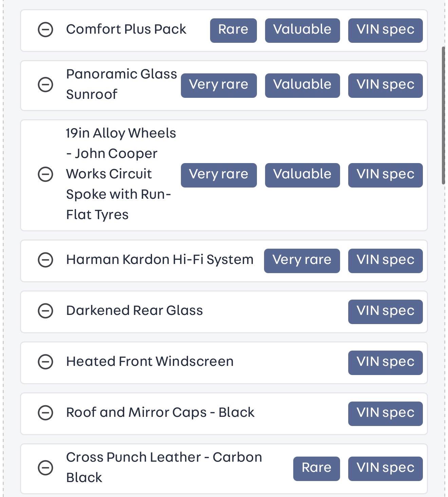Screen dimensions: 448x497
Task: Click VIN spec tag on Panoramic Glass Sunroof
Action: (x=385, y=85)
